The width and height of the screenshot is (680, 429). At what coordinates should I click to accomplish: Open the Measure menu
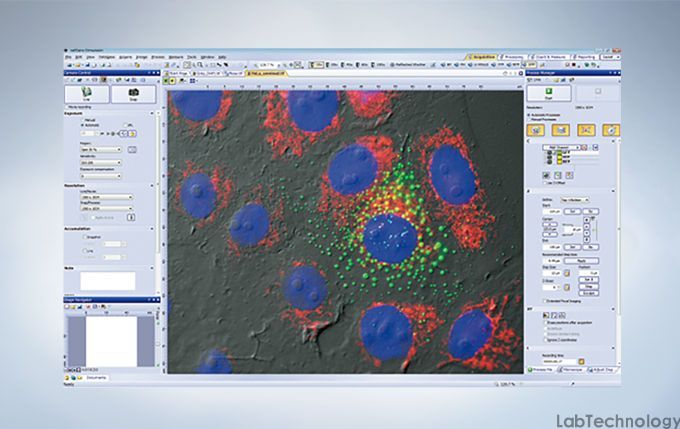click(176, 57)
